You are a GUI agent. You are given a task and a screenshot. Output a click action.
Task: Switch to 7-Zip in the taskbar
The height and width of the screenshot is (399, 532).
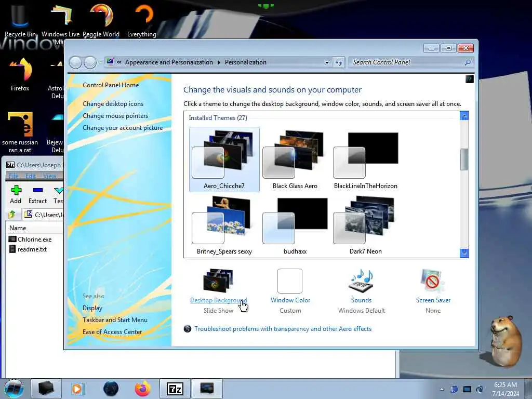(175, 389)
